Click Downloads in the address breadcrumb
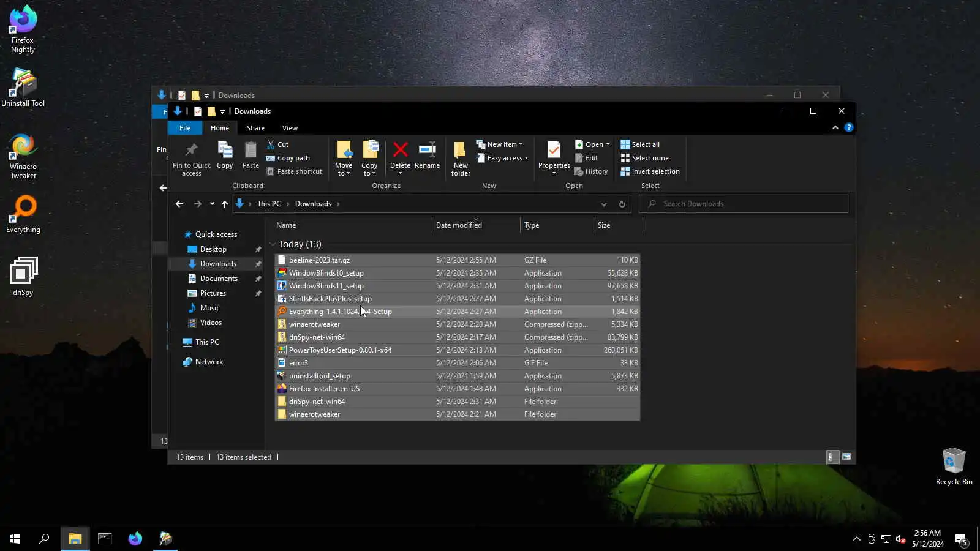Screen dimensions: 980x551 [x=313, y=204]
